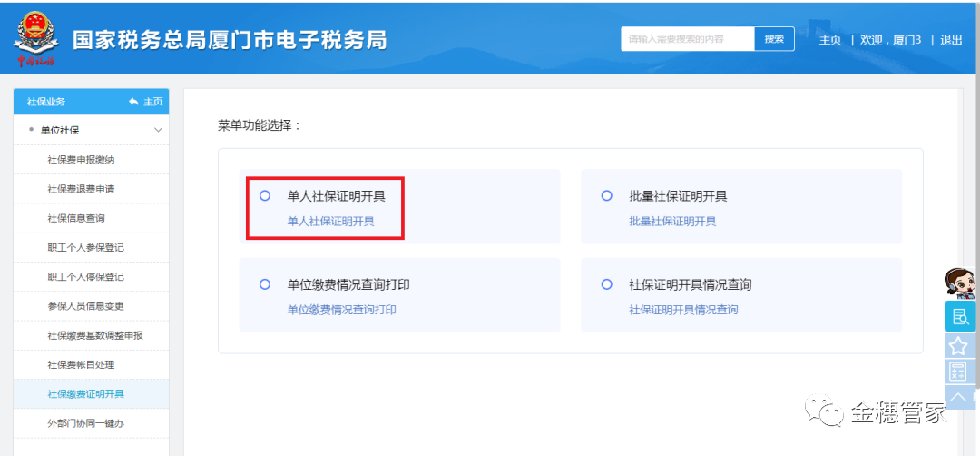Click the 菜单功能选择 heading text
Image resolution: width=980 pixels, height=456 pixels.
point(260,125)
